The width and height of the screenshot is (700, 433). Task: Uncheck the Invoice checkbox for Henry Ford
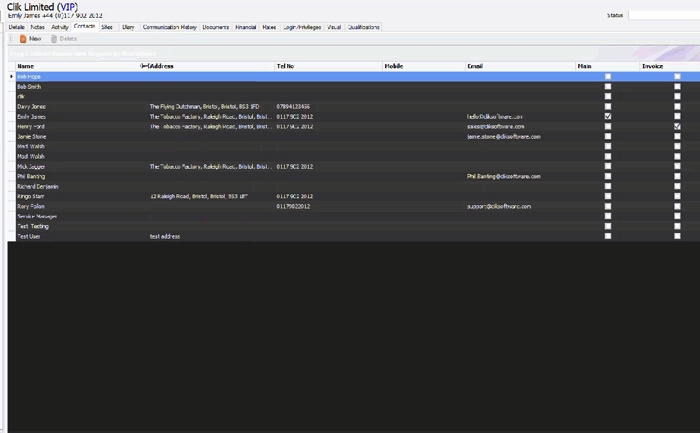tap(677, 126)
